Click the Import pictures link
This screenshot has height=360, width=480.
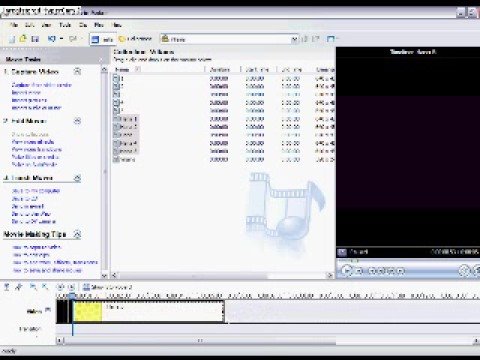(29, 100)
